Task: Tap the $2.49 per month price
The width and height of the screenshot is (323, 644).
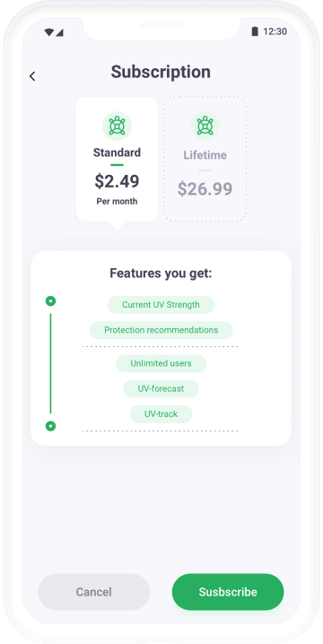Action: coord(118,181)
